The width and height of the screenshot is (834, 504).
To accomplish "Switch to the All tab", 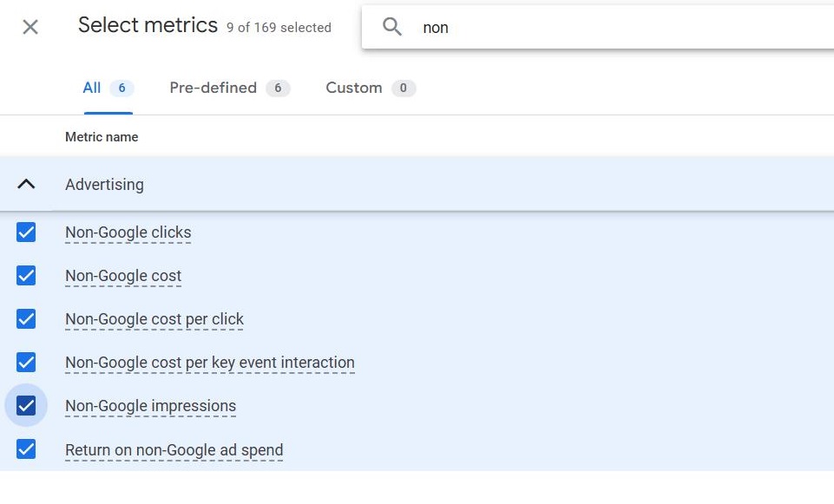I will 108,88.
